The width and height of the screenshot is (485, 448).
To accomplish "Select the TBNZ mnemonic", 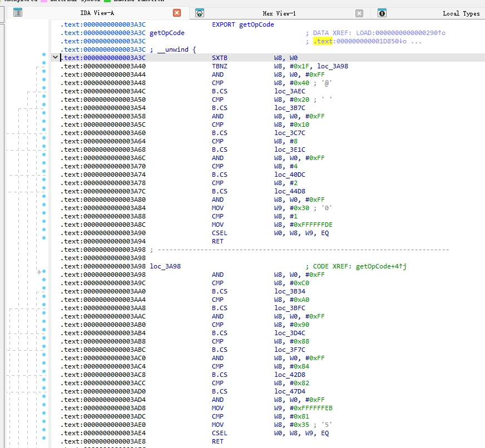I will 220,66.
